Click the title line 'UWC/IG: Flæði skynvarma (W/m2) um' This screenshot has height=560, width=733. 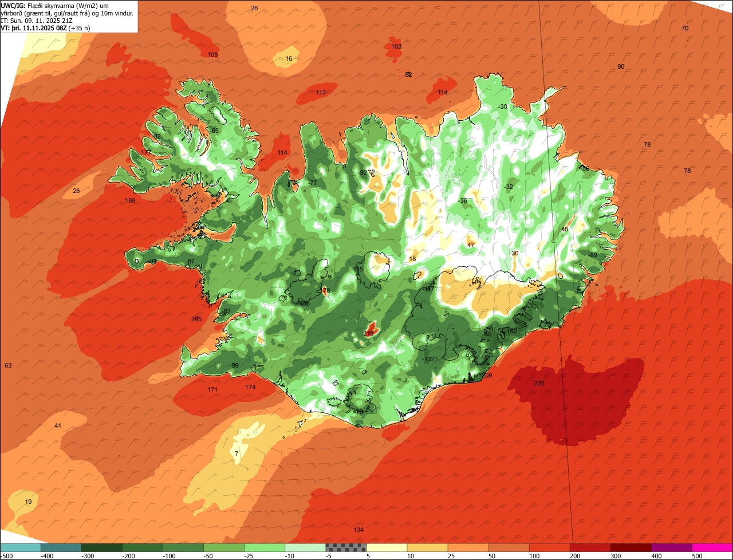tap(55, 5)
